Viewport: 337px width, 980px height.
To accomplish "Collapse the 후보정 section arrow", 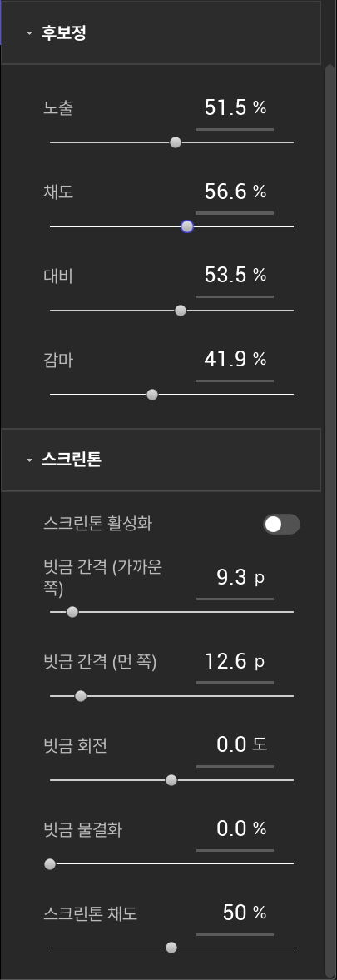I will (x=29, y=34).
